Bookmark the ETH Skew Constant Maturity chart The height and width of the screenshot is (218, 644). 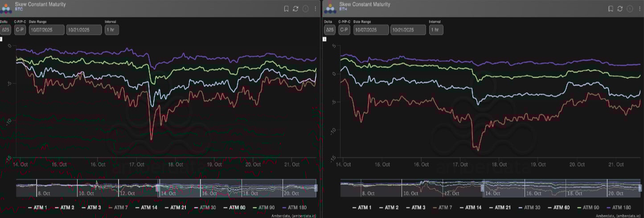click(x=611, y=8)
